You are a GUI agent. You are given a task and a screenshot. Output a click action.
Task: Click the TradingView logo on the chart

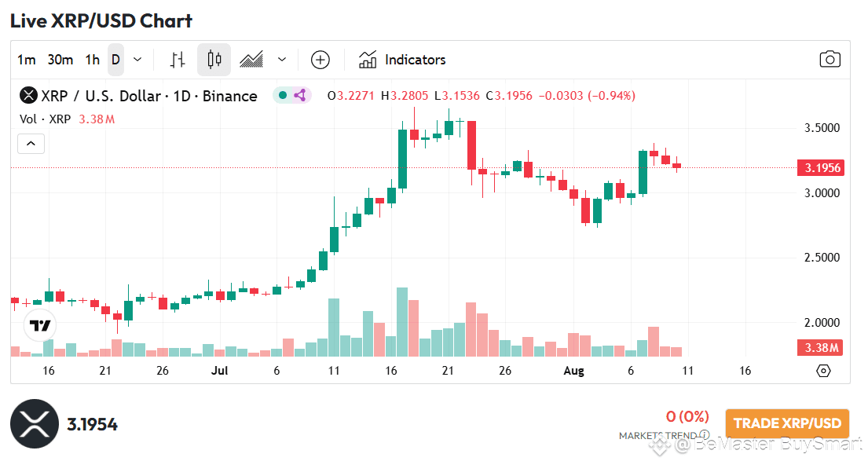40,325
